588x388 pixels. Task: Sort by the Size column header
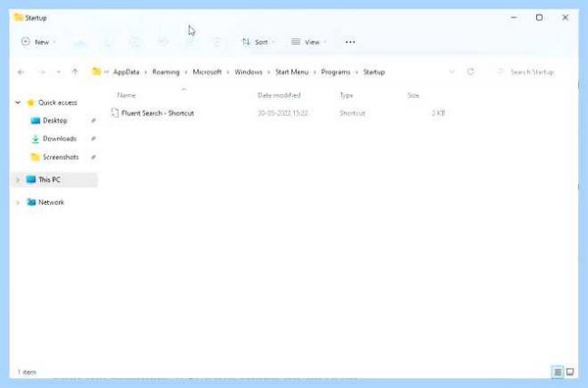coord(414,95)
